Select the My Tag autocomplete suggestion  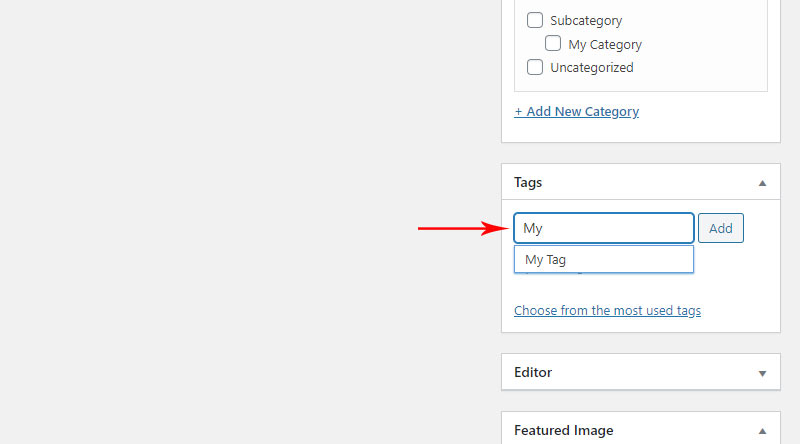[x=604, y=259]
